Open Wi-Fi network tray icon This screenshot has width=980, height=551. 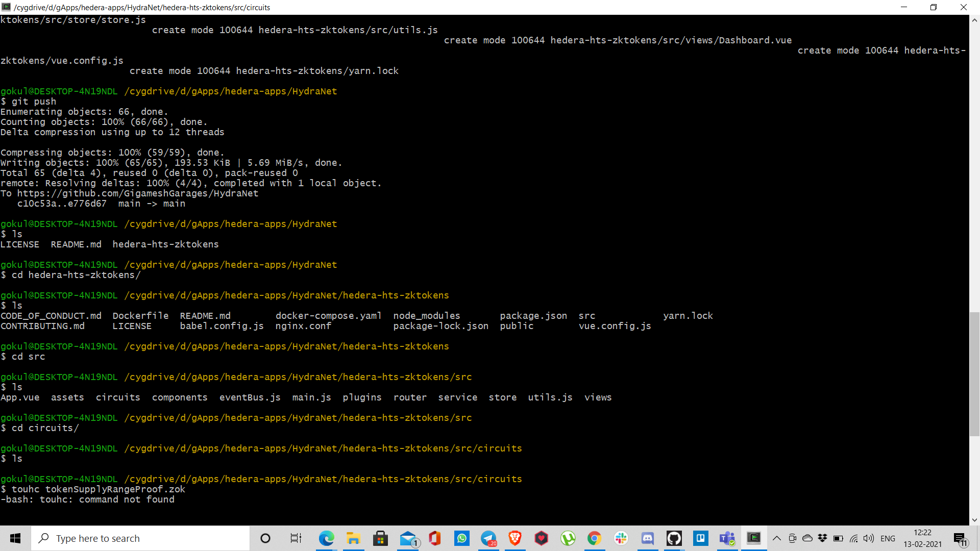tap(853, 538)
